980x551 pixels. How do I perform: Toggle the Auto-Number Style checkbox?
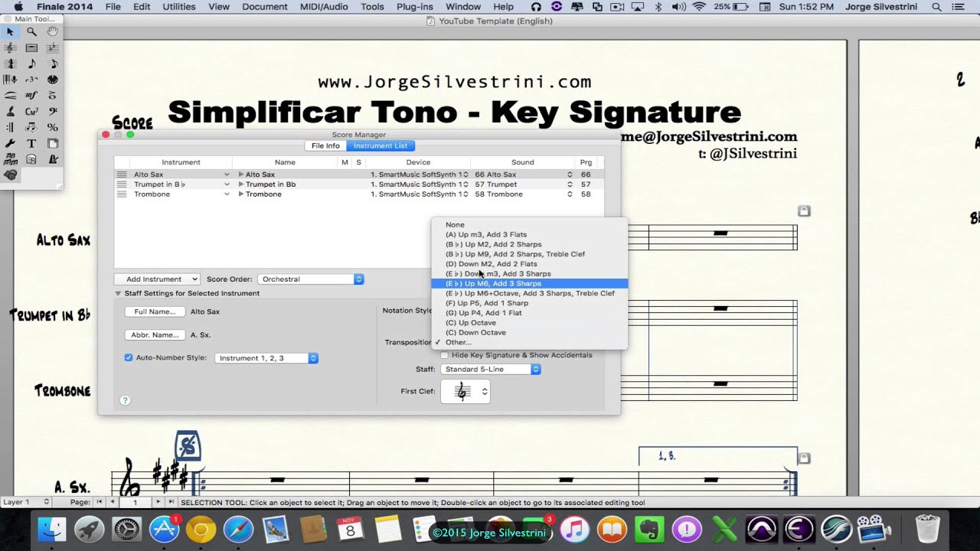click(x=129, y=357)
